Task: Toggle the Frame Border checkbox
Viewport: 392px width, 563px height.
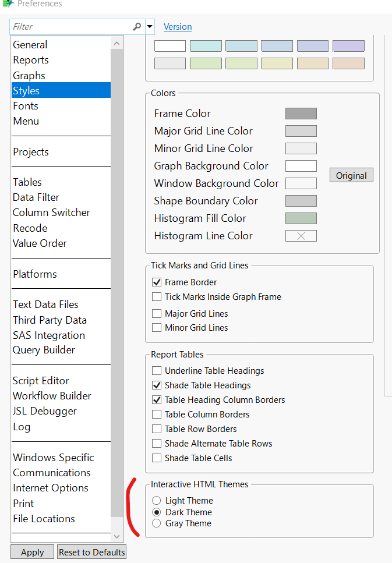Action: (x=156, y=282)
